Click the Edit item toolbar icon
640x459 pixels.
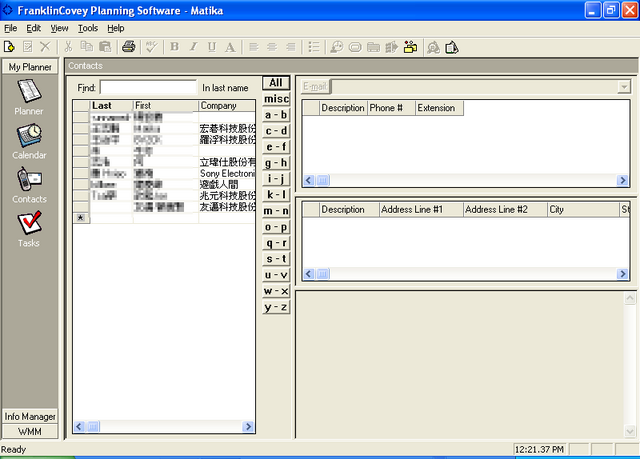tap(27, 47)
